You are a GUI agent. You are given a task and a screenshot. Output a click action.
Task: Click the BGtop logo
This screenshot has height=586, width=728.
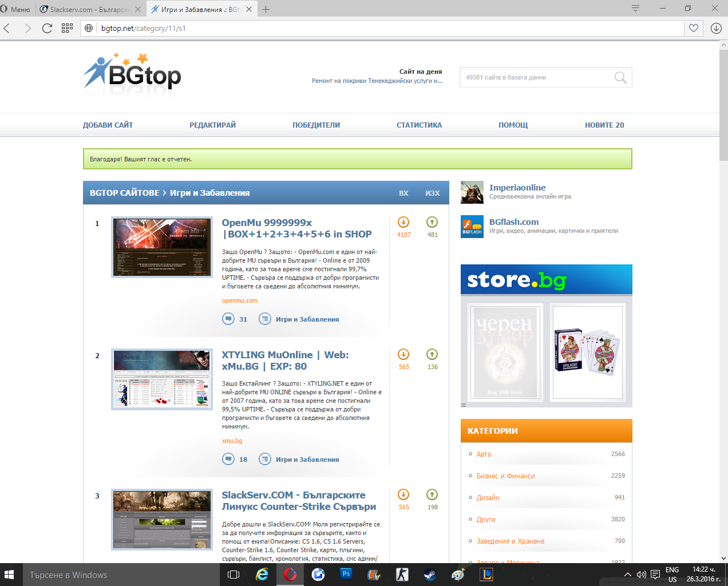[132, 74]
